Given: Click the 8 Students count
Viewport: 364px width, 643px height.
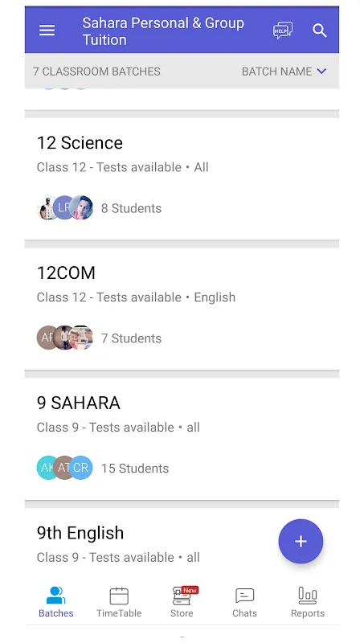Looking at the screenshot, I should 131,208.
